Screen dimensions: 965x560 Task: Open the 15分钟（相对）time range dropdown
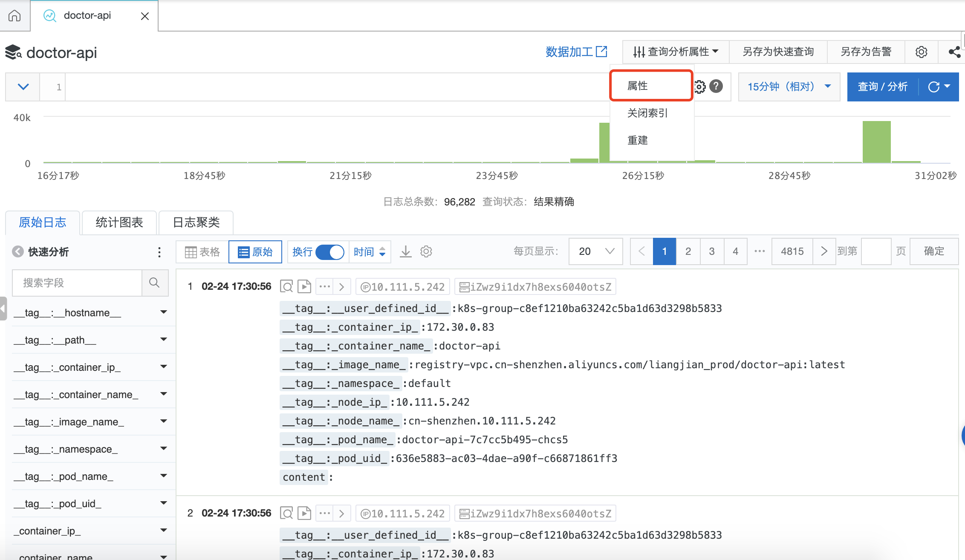coord(789,87)
